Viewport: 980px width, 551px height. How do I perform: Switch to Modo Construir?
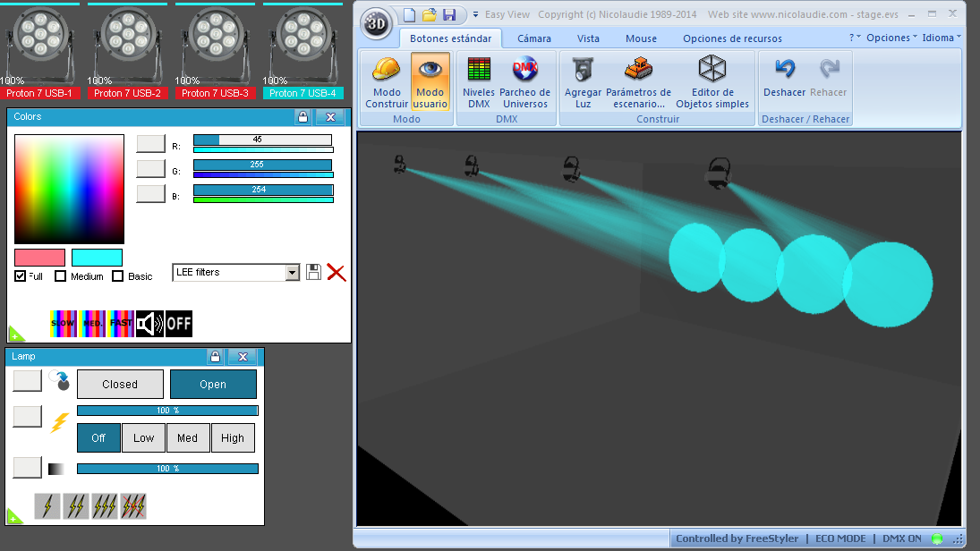(x=387, y=82)
